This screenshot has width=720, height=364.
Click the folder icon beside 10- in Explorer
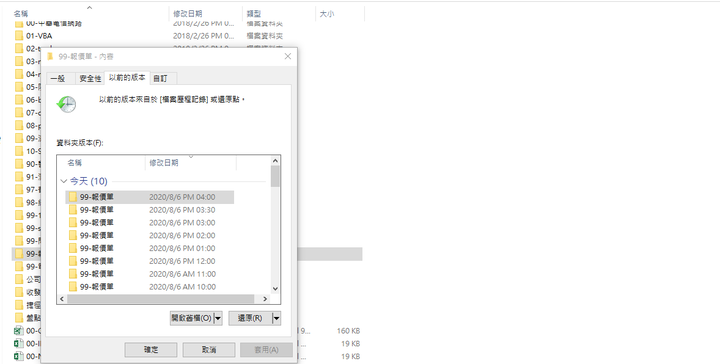(x=19, y=151)
